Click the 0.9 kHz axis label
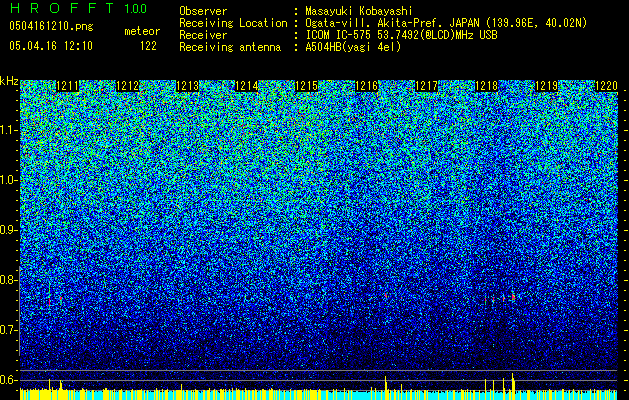Image resolution: width=629 pixels, height=400 pixels. point(8,230)
